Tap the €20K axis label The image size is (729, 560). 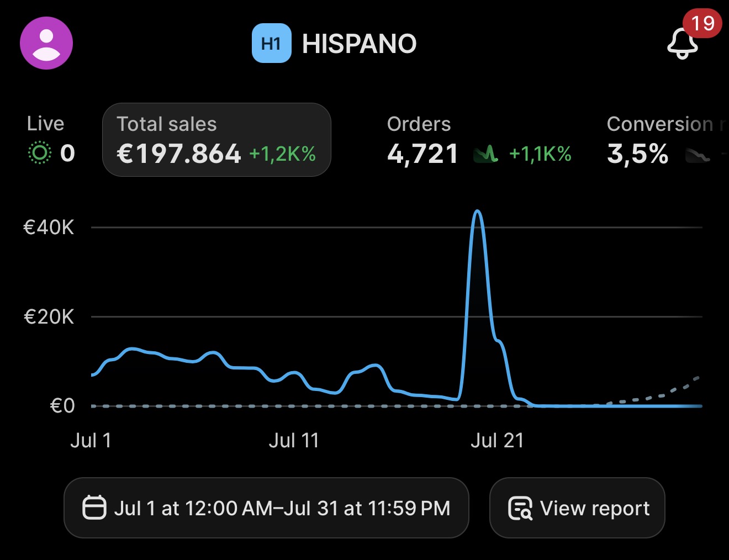pos(49,317)
